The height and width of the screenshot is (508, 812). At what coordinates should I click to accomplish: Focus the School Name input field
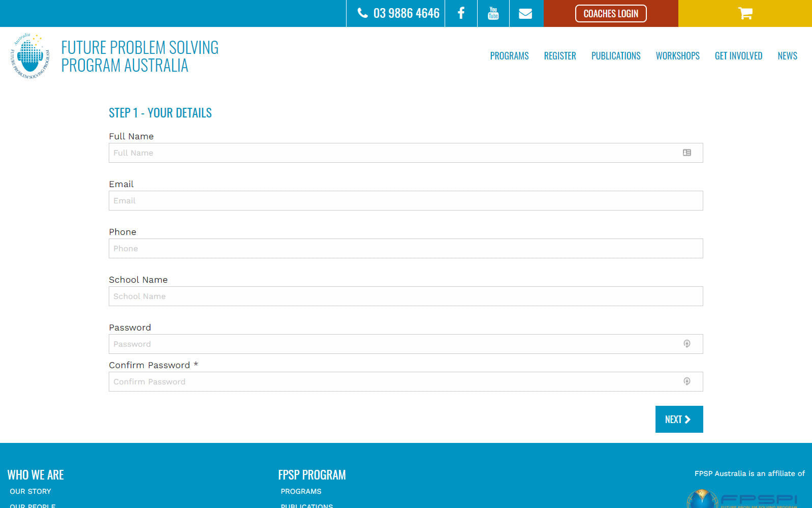pos(406,296)
